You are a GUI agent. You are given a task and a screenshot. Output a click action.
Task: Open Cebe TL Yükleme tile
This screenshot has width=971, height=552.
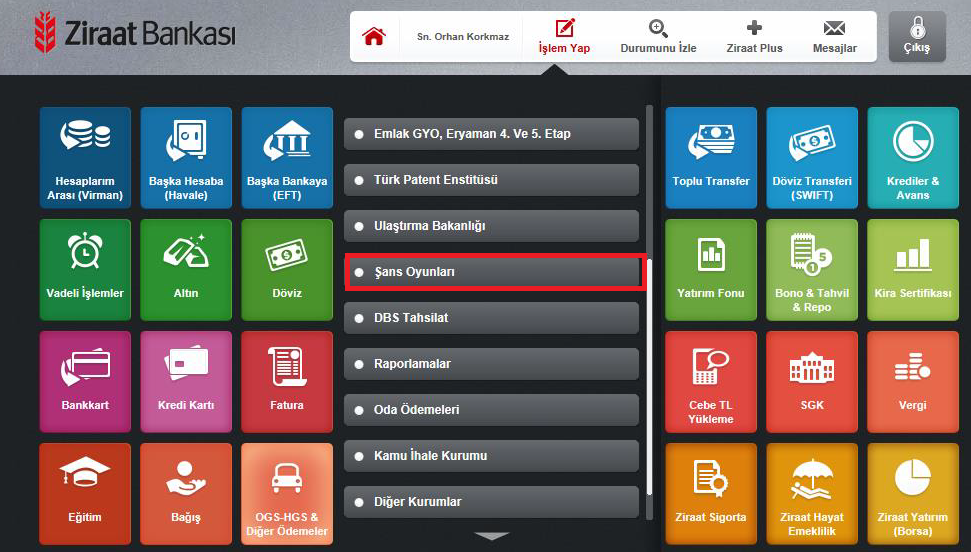pyautogui.click(x=711, y=382)
